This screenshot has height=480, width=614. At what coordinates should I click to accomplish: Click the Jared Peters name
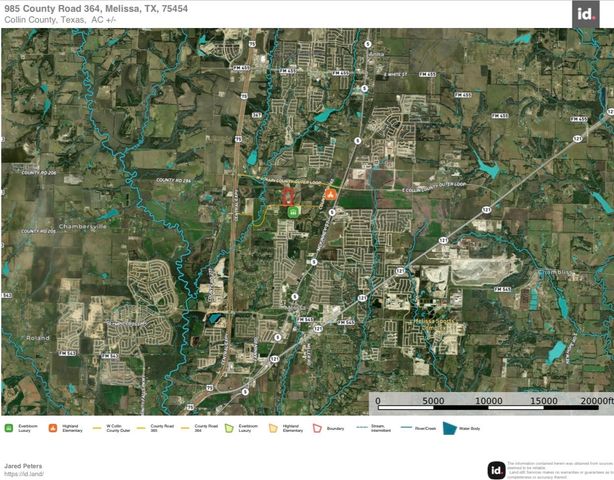coord(23,466)
